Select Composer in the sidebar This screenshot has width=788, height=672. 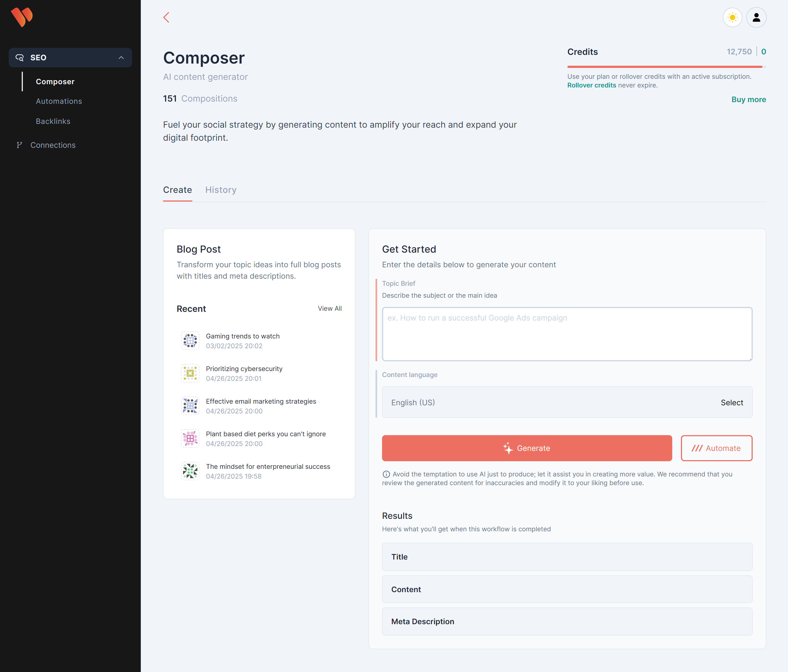click(55, 81)
